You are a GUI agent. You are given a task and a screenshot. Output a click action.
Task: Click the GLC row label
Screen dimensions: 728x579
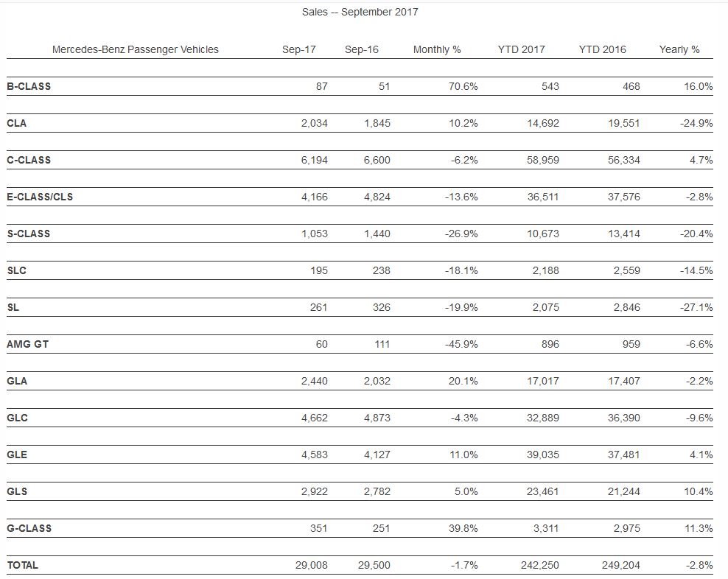coord(17,418)
